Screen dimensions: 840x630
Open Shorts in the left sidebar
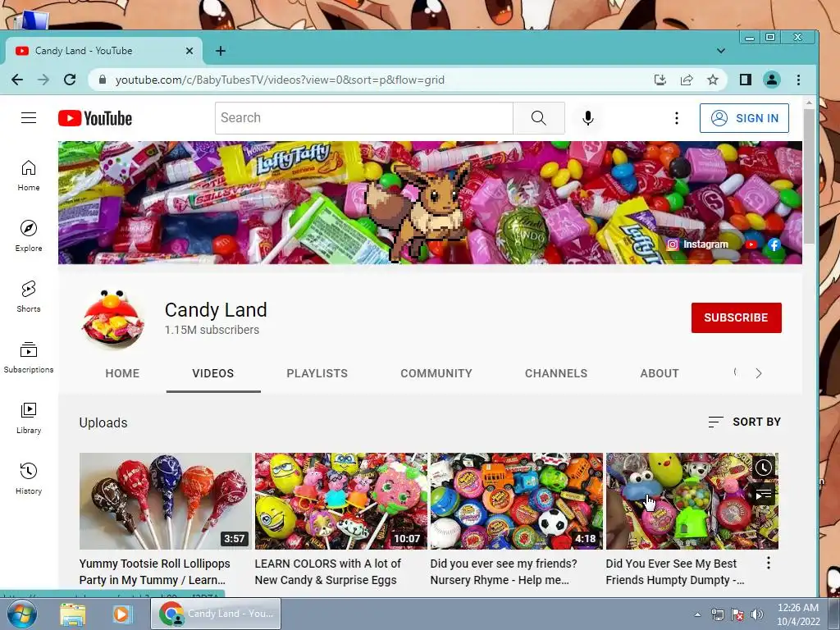click(x=29, y=297)
